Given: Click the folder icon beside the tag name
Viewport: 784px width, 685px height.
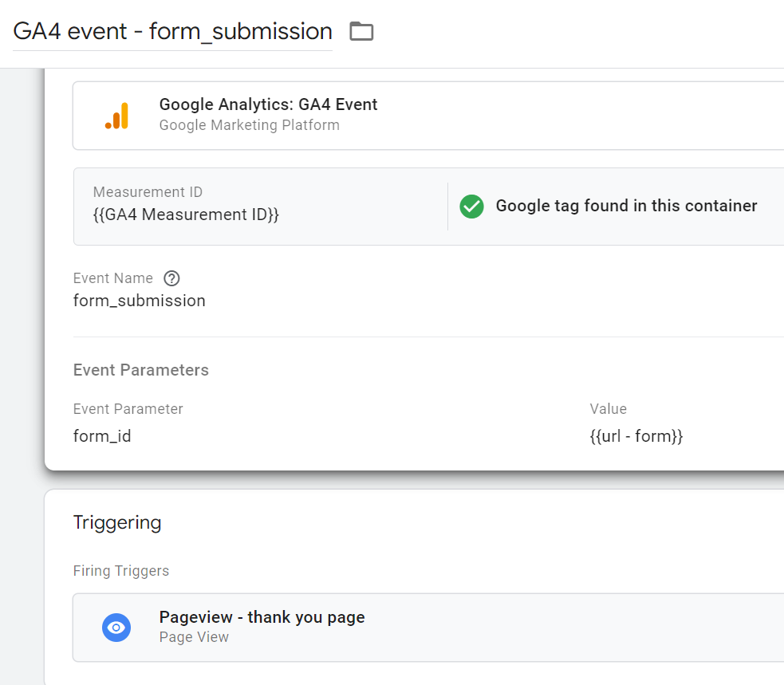Looking at the screenshot, I should click(361, 32).
